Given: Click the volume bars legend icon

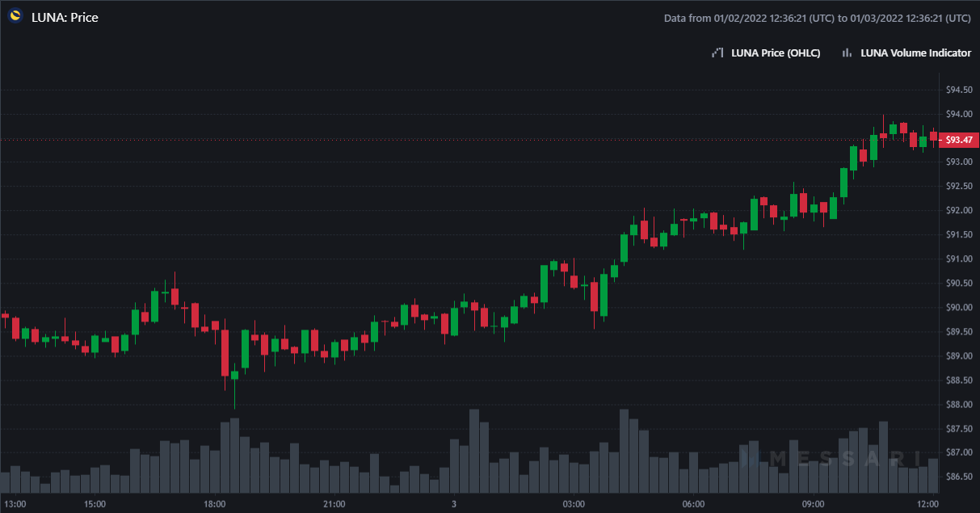Looking at the screenshot, I should coord(847,53).
